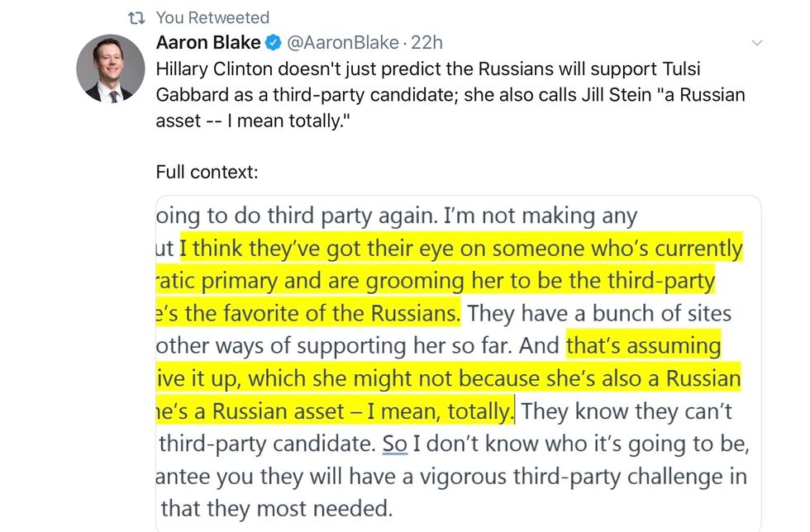Click the blue verified badge
Image resolution: width=810 pixels, height=532 pixels.
(x=274, y=43)
